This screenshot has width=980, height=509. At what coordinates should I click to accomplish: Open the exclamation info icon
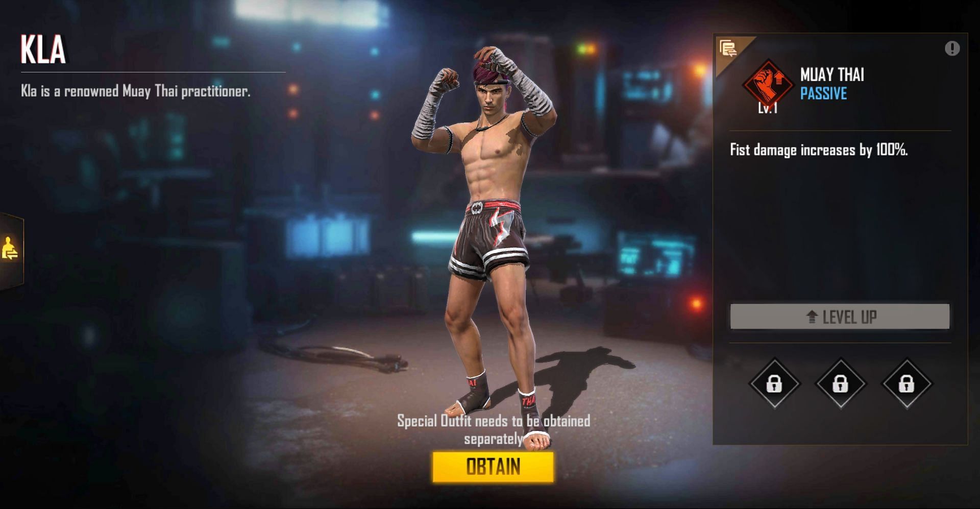952,49
